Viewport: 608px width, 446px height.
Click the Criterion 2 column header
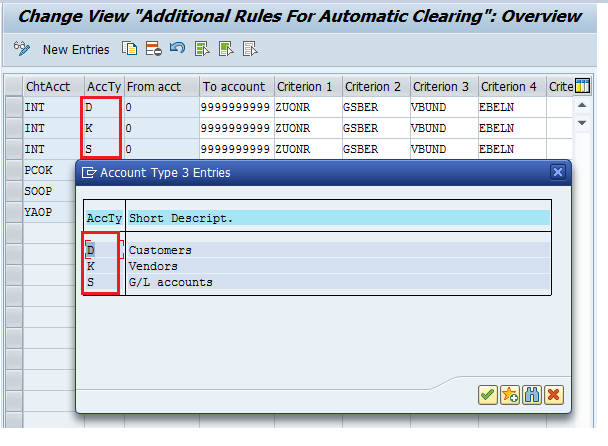[x=376, y=86]
